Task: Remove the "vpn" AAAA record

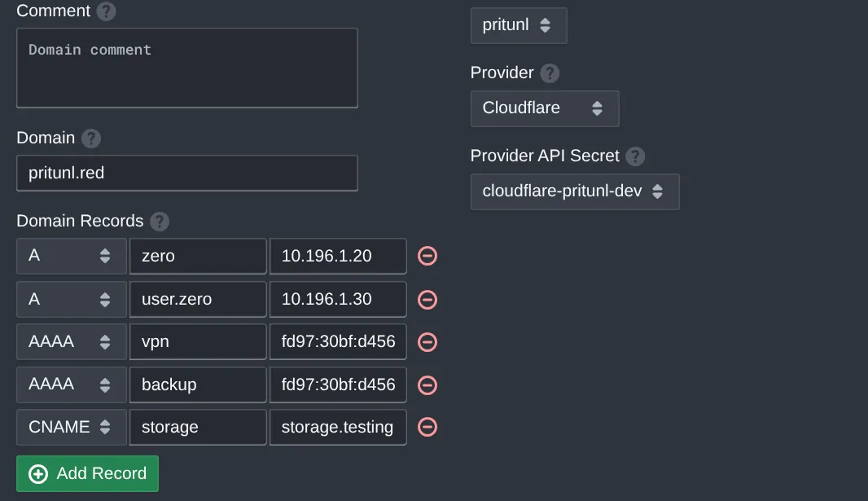Action: click(427, 341)
